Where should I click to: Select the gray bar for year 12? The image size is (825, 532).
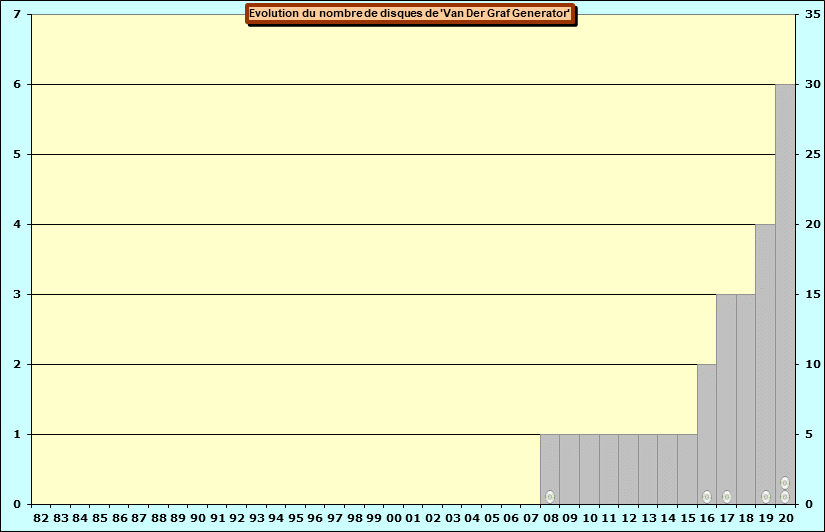628,469
